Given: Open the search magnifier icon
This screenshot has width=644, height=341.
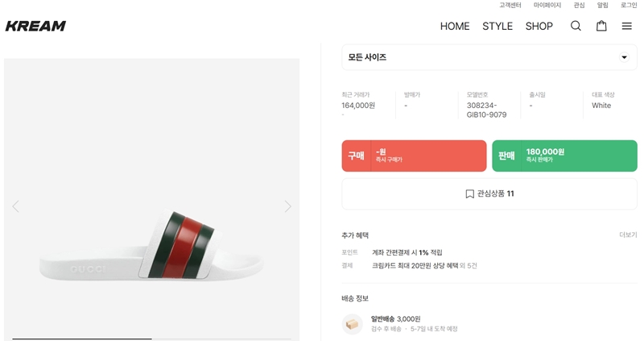Looking at the screenshot, I should (576, 26).
